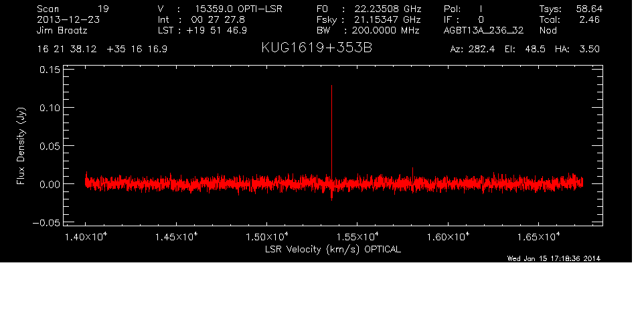Click the azimuth value Az: 282.4
Viewport: 644px width, 328px height.
473,49
